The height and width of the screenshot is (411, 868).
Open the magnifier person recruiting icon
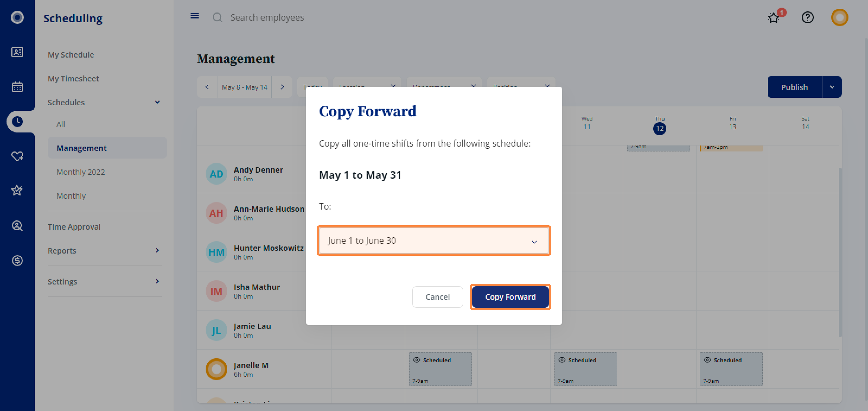(17, 226)
